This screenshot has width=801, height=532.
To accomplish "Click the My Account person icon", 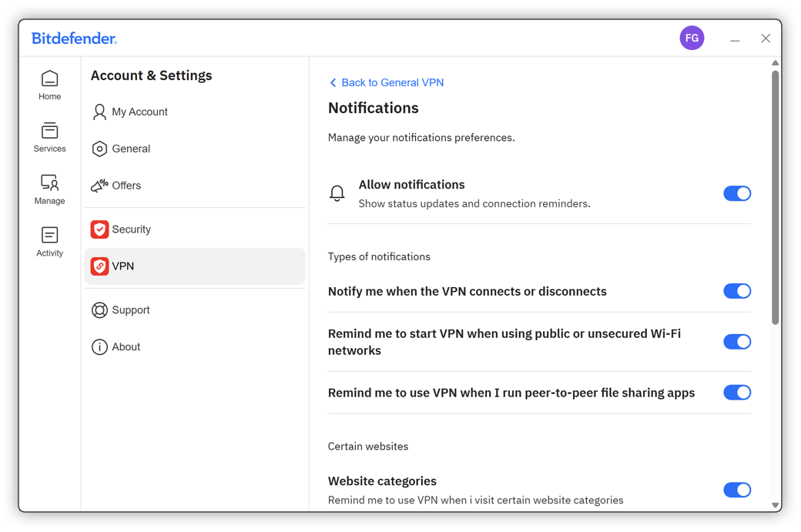I will click(99, 112).
